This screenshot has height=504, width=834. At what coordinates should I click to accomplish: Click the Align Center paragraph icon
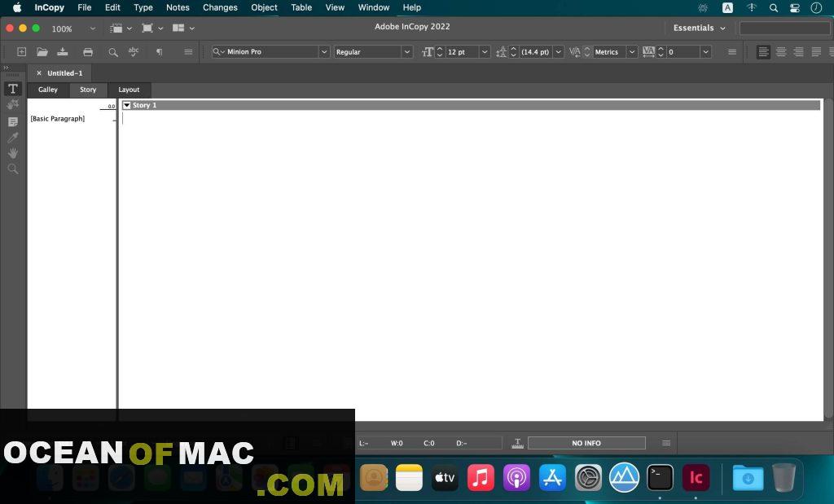tap(781, 51)
